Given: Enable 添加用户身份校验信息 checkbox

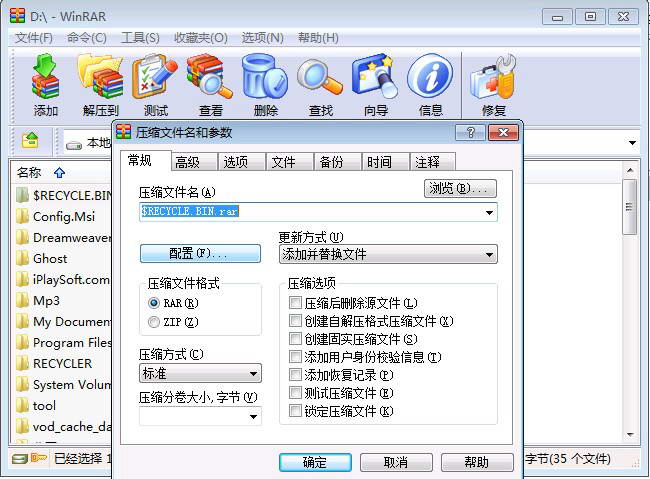Looking at the screenshot, I should [295, 356].
